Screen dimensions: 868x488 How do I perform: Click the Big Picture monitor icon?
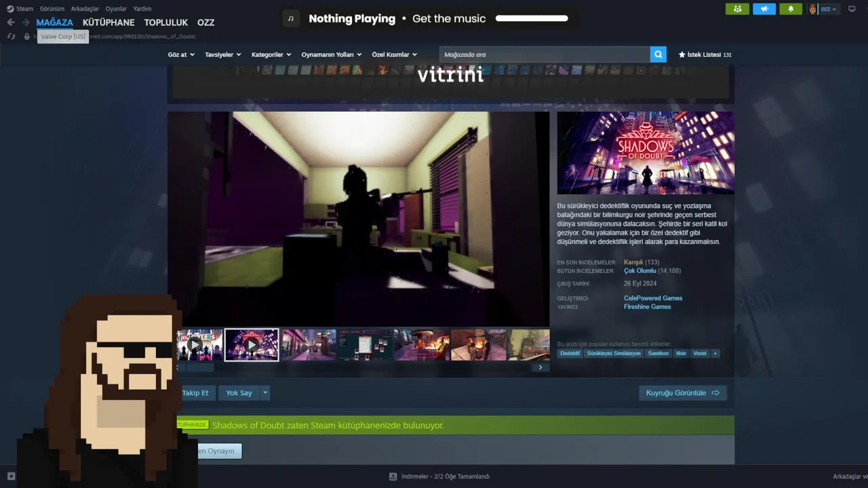[x=852, y=9]
